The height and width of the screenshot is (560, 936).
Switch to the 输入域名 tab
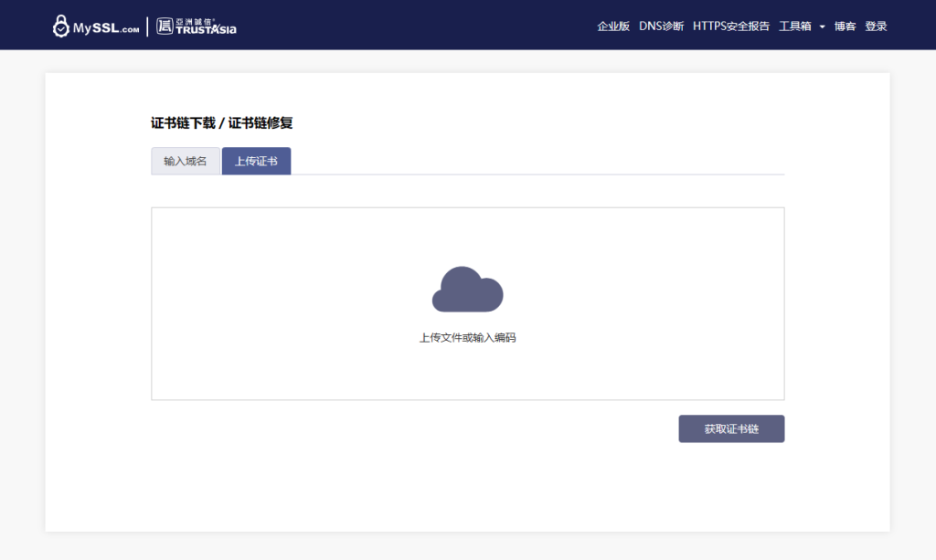(186, 162)
